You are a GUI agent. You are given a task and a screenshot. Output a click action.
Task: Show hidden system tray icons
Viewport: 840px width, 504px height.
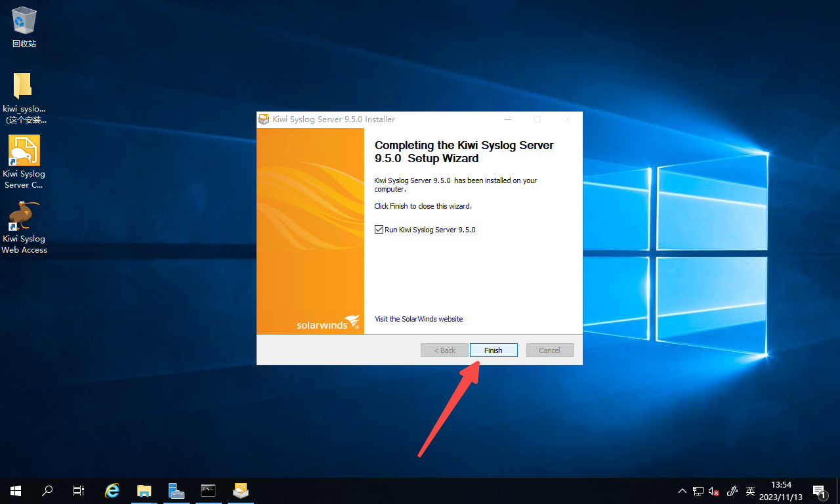point(682,491)
